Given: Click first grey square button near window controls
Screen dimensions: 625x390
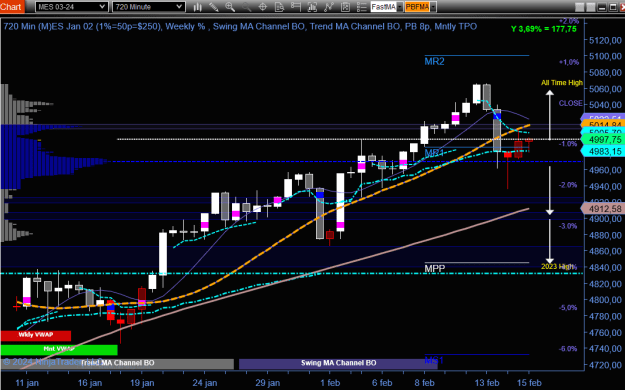Looking at the screenshot, I should [580, 7].
